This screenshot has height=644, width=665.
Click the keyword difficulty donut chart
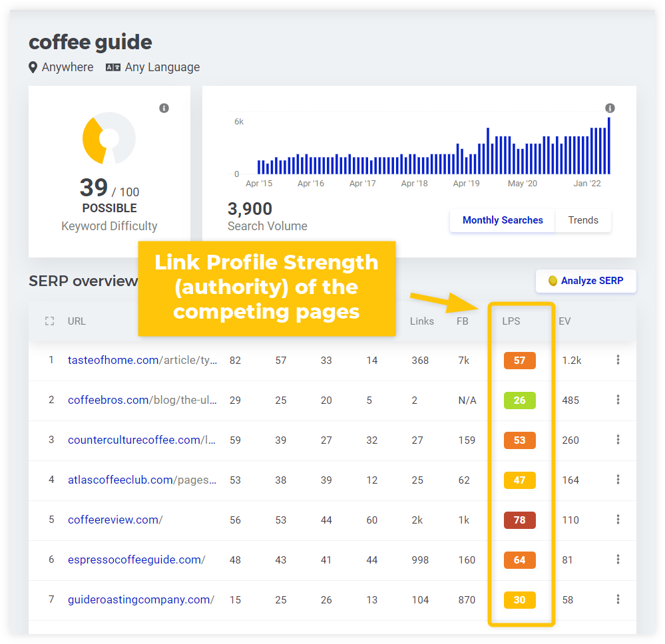coord(109,138)
